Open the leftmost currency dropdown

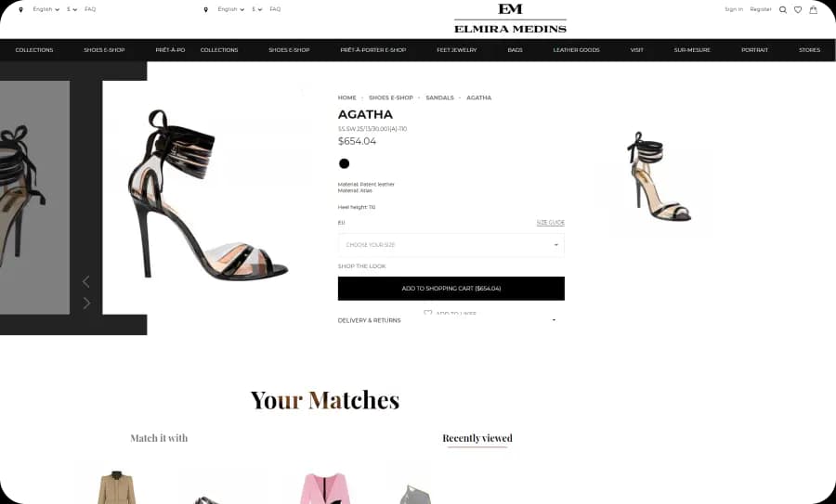[x=72, y=9]
